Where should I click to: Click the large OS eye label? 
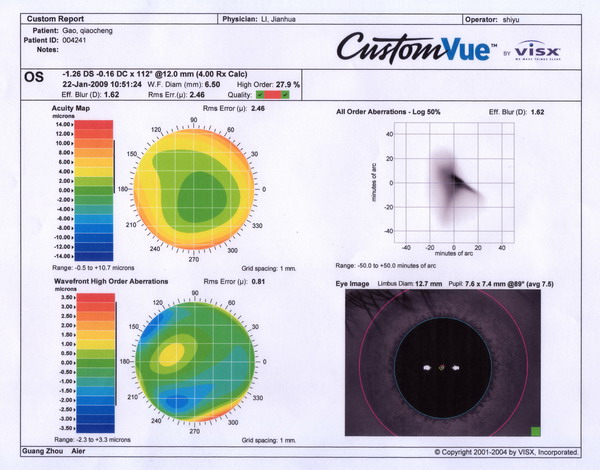[36, 76]
